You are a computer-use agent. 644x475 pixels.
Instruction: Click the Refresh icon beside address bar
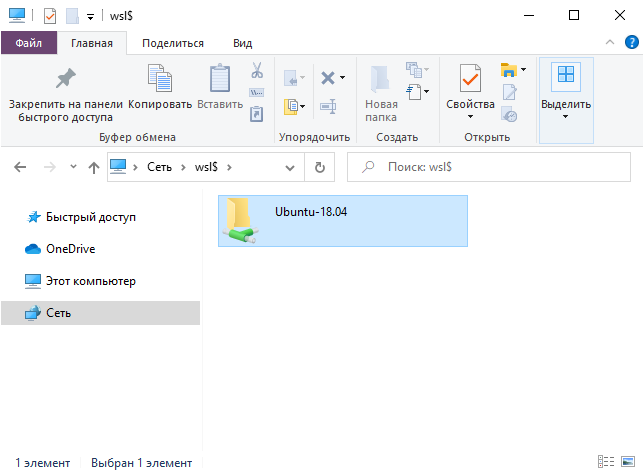pyautogui.click(x=320, y=167)
